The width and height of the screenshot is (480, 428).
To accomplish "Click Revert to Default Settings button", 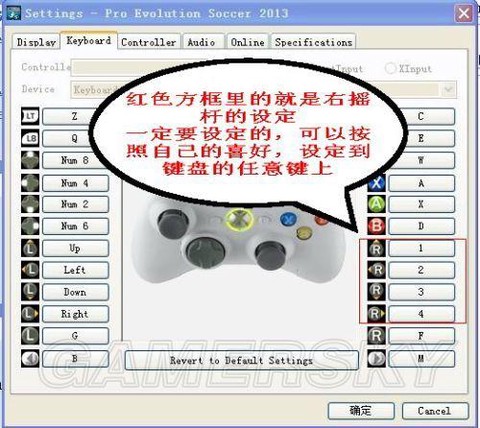I will click(242, 360).
